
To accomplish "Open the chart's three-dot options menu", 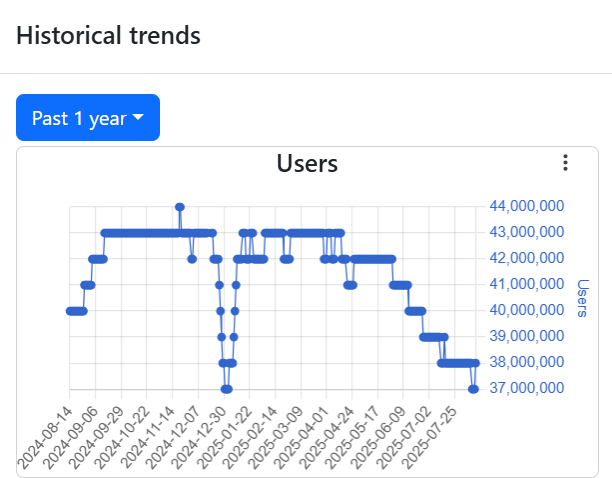I will pos(565,163).
